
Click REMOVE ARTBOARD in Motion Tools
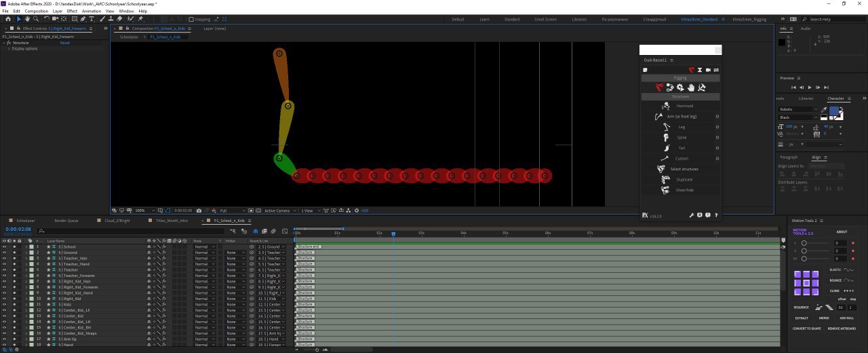pos(842,329)
